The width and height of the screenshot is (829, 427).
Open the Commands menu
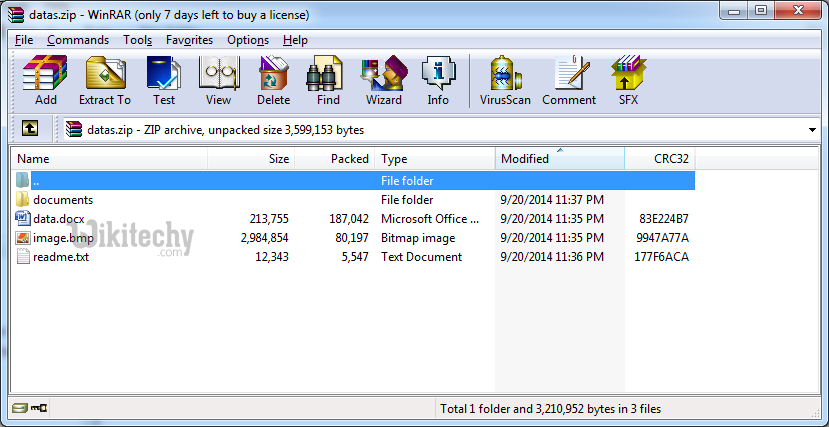tap(78, 40)
